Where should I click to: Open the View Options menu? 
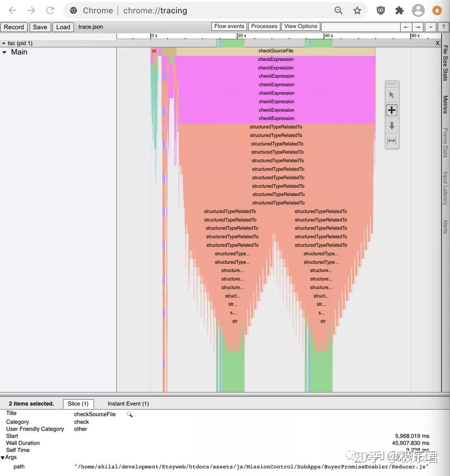tap(300, 26)
